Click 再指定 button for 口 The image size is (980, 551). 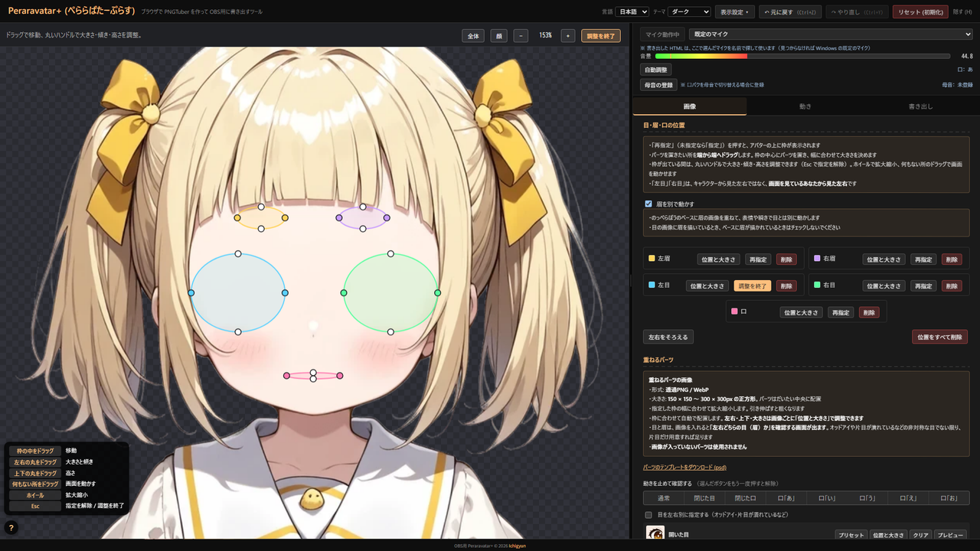pyautogui.click(x=841, y=312)
